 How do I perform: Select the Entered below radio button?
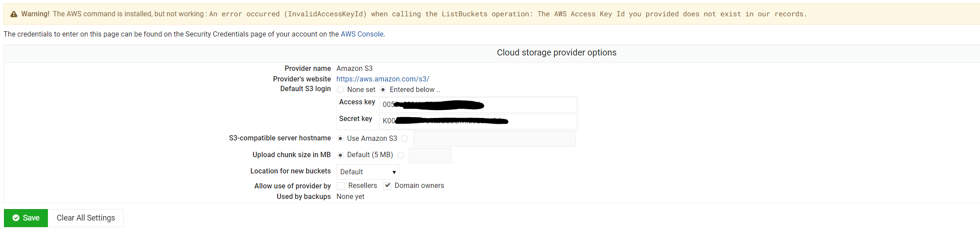383,90
